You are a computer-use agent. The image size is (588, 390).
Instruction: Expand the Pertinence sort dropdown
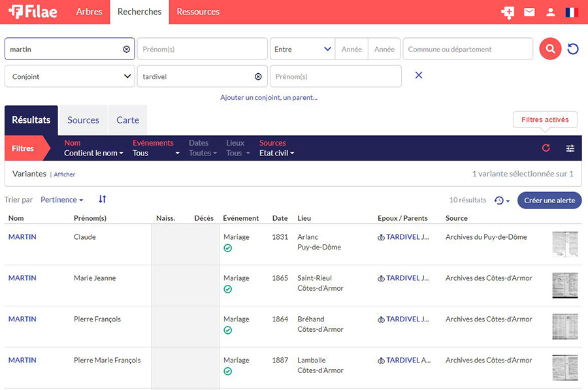tap(62, 200)
